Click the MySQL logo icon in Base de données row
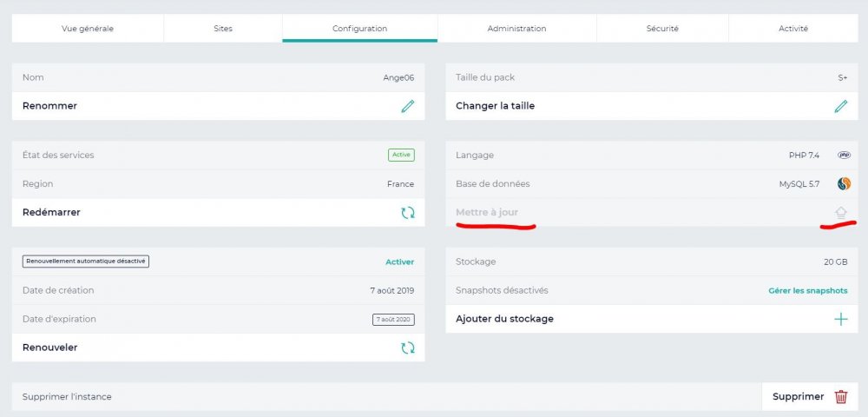Viewport: 868px width, 417px height. pos(845,184)
